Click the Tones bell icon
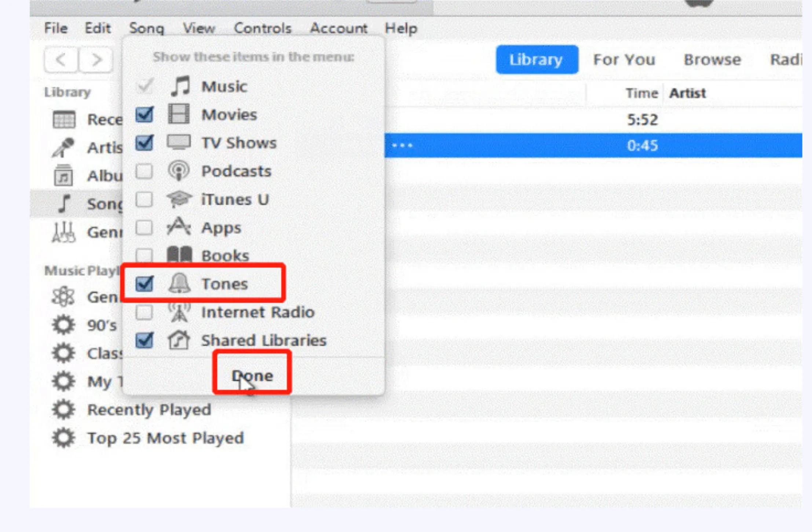This screenshot has width=812, height=532. (179, 283)
